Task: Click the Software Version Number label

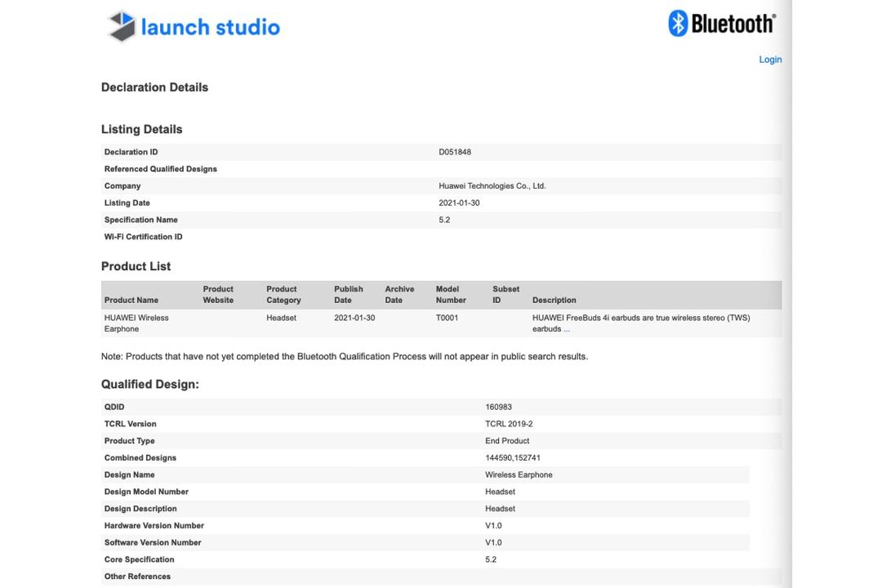Action: (x=153, y=542)
